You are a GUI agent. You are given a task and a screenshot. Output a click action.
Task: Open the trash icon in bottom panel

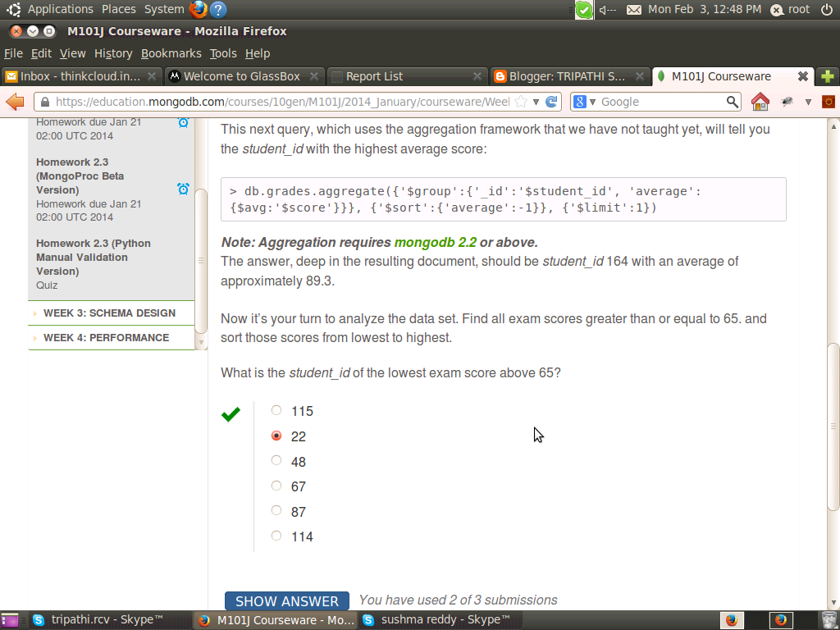(x=829, y=620)
